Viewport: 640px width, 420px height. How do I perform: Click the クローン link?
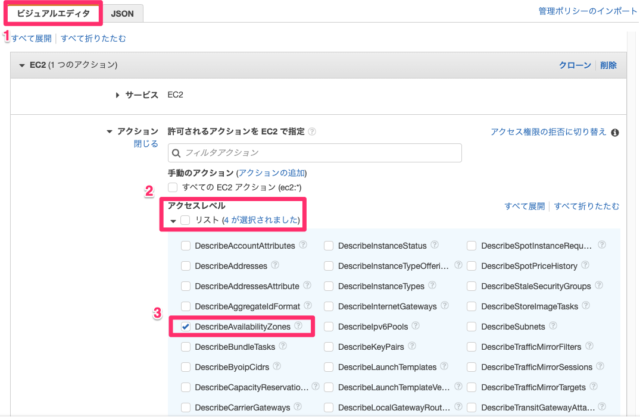click(x=575, y=65)
